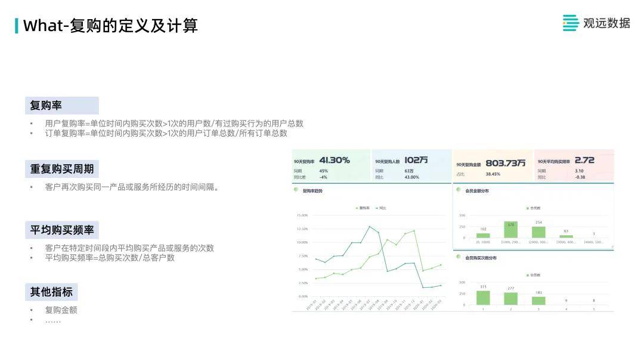Select the 90天复购率 41.30% KPI card
This screenshot has height=363, width=644.
331,165
